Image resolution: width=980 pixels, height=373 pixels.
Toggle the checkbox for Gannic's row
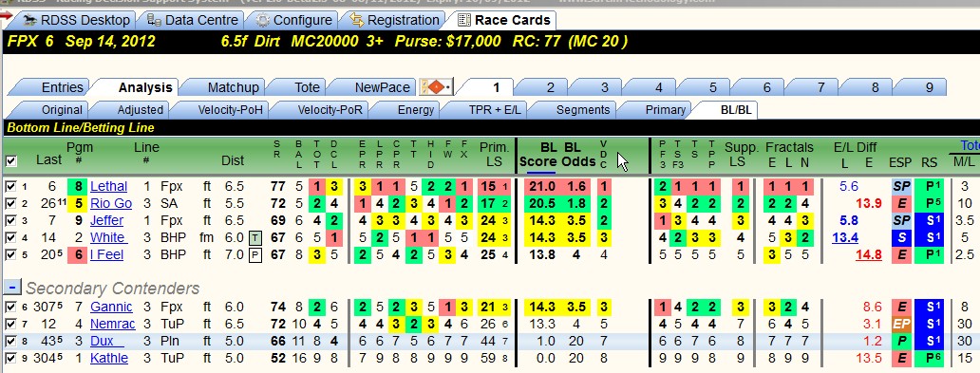(x=10, y=307)
